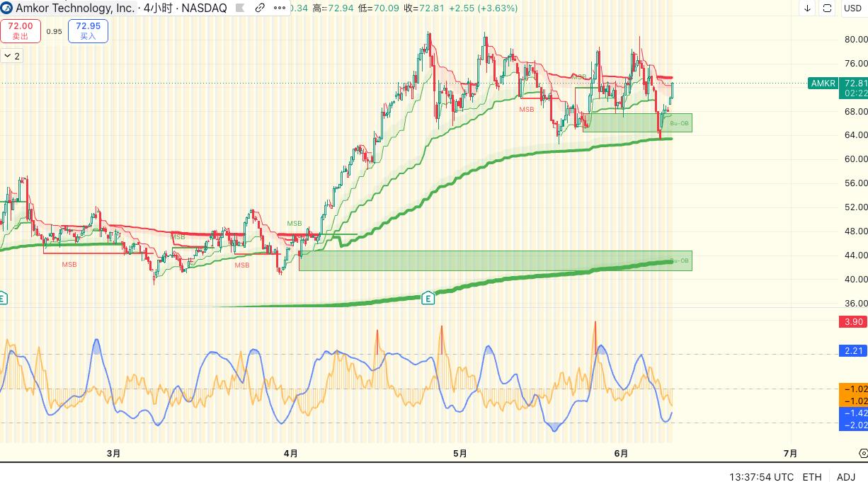Open chart time settings gear icon
The image size is (868, 482).
(x=864, y=453)
